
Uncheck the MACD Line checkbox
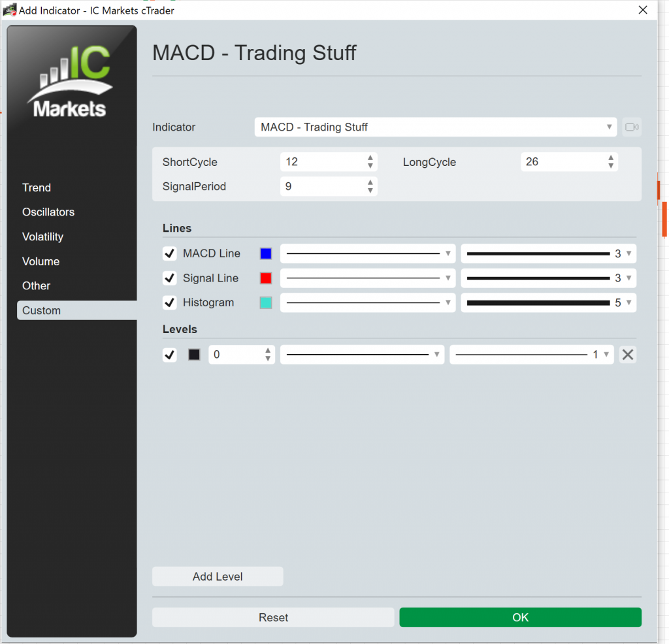pos(169,253)
